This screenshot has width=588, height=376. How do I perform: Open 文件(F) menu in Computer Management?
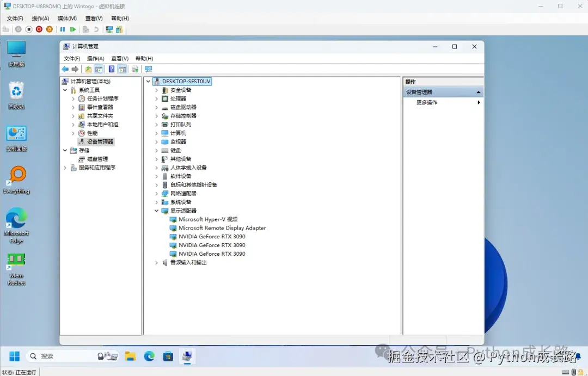[x=72, y=58]
